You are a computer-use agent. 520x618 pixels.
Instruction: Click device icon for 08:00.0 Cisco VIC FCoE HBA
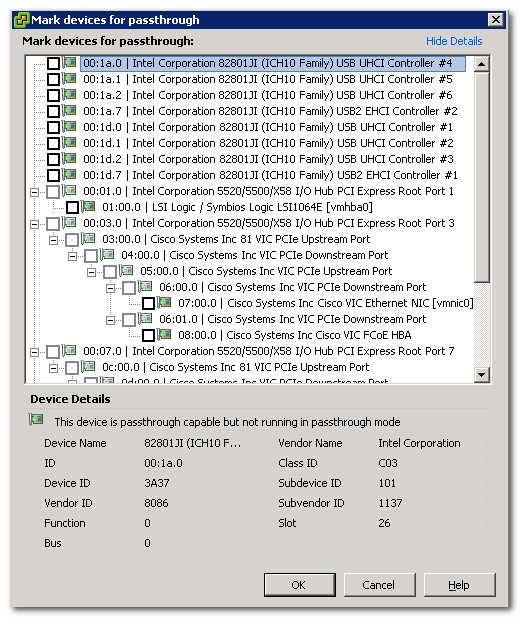(x=164, y=334)
